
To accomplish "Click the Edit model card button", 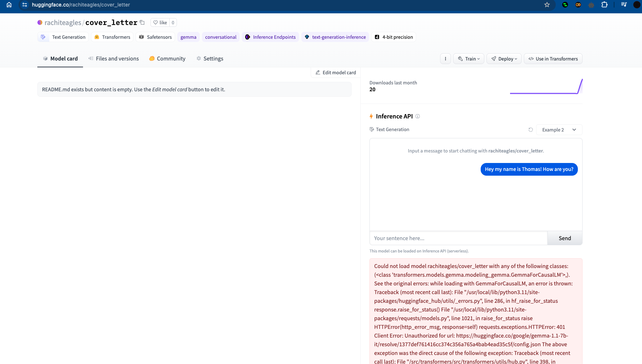I will (x=336, y=72).
